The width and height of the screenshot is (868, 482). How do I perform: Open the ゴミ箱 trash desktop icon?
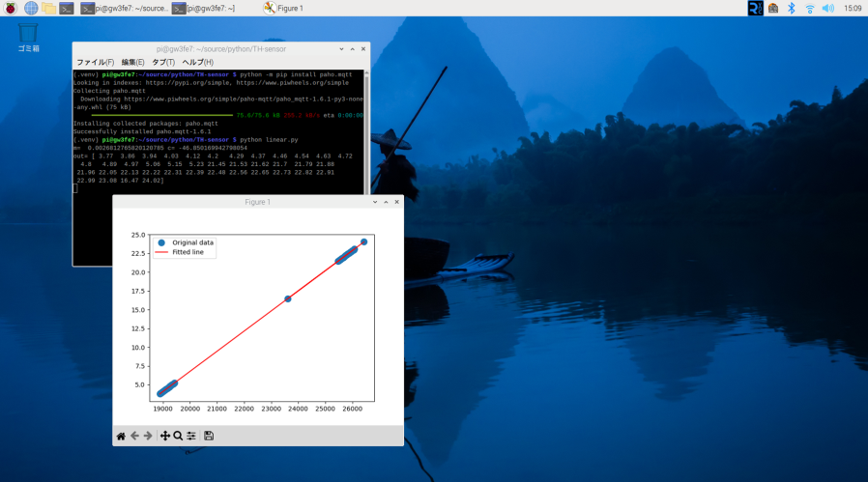pos(28,37)
